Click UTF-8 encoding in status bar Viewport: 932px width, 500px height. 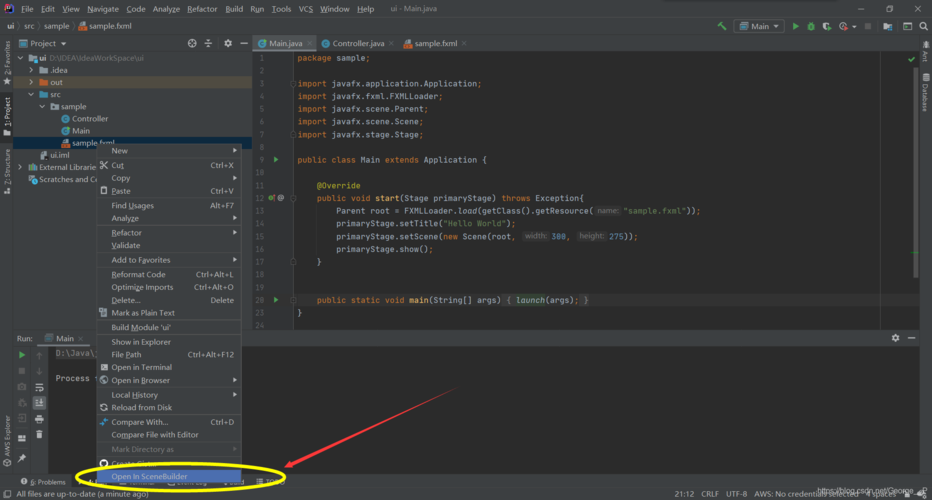736,494
